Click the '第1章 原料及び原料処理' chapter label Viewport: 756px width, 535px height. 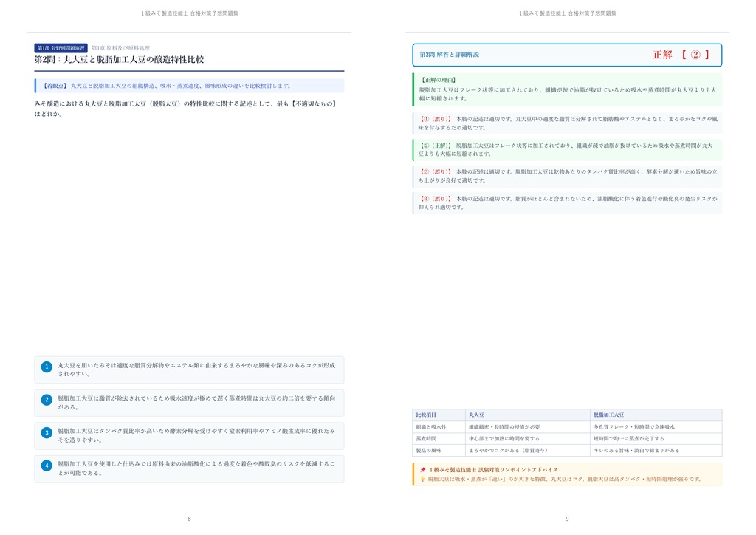coord(120,48)
